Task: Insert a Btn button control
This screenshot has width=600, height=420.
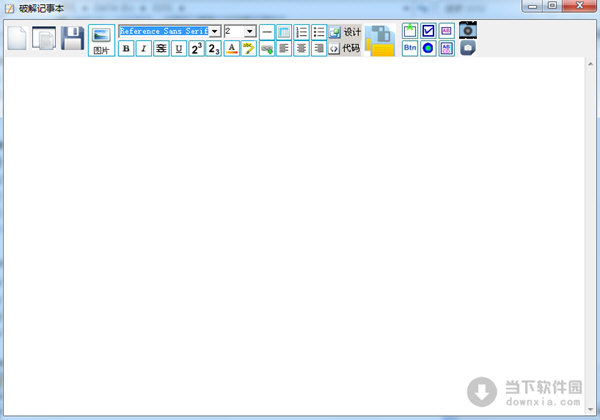Action: [410, 48]
